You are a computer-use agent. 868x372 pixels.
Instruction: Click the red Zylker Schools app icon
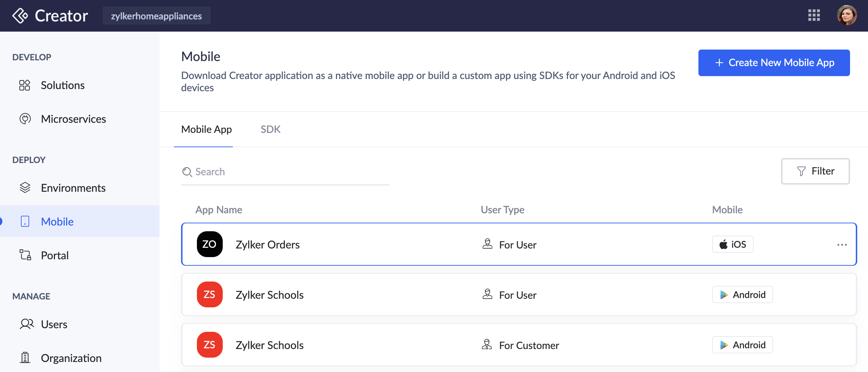point(209,294)
